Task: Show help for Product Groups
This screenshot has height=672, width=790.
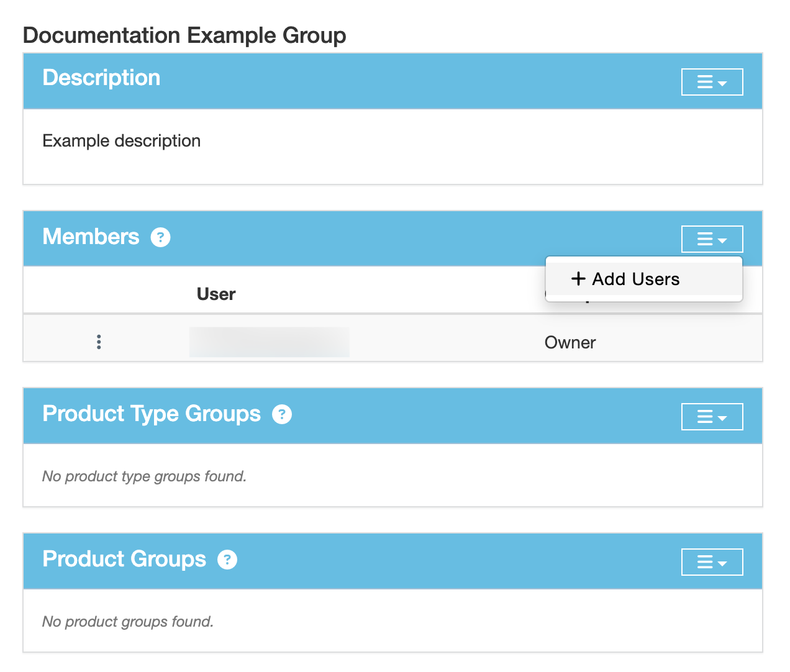Action: (x=227, y=560)
